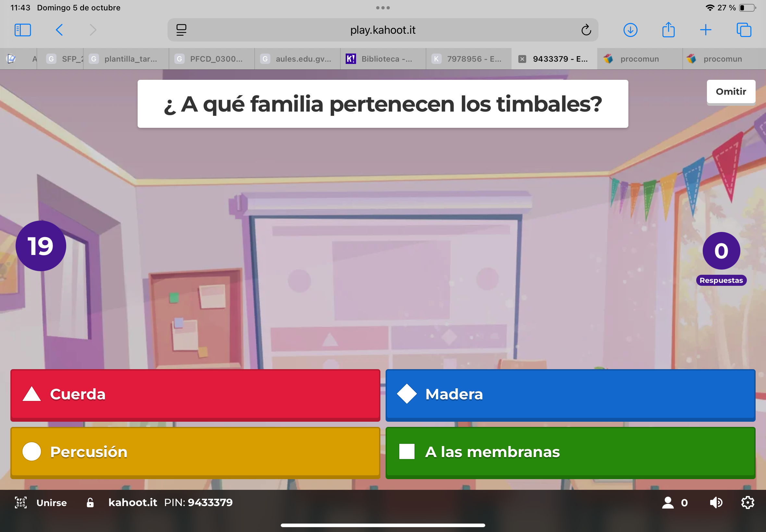
Task: Toggle the game lock padlock
Action: tap(90, 502)
